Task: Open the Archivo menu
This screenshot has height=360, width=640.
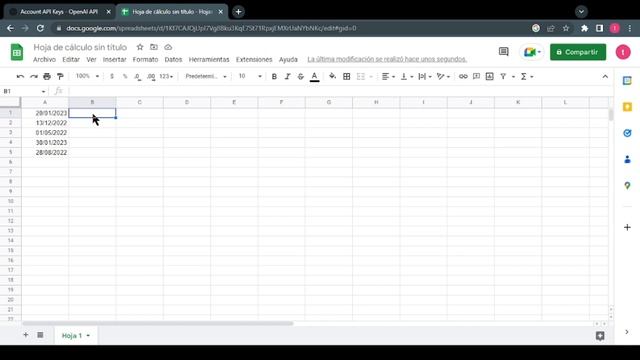Action: click(44, 60)
